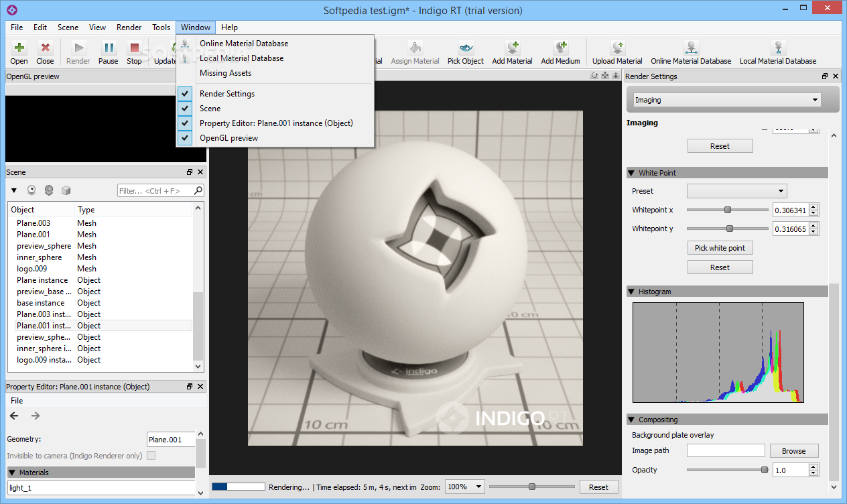Toggle camera filter icon in Scene panel

point(31,190)
